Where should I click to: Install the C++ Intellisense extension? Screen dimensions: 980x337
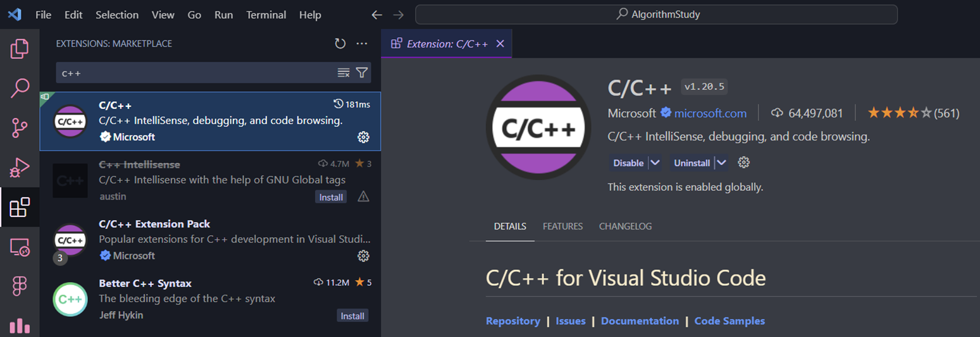tap(331, 197)
